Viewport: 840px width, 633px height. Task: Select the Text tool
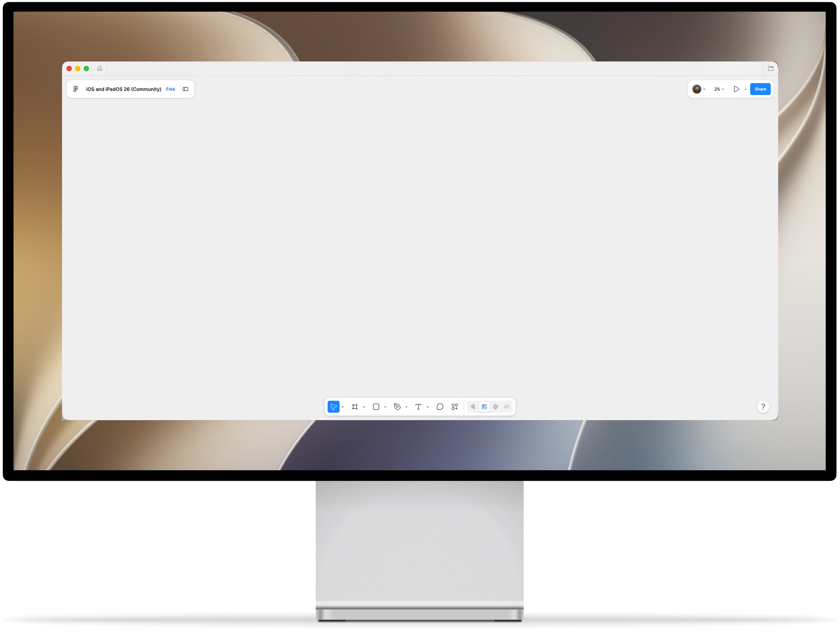coord(418,407)
